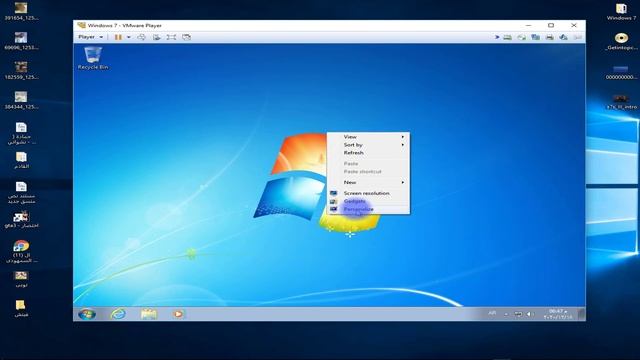Launch Internet Explorer from VM taskbar

118,314
